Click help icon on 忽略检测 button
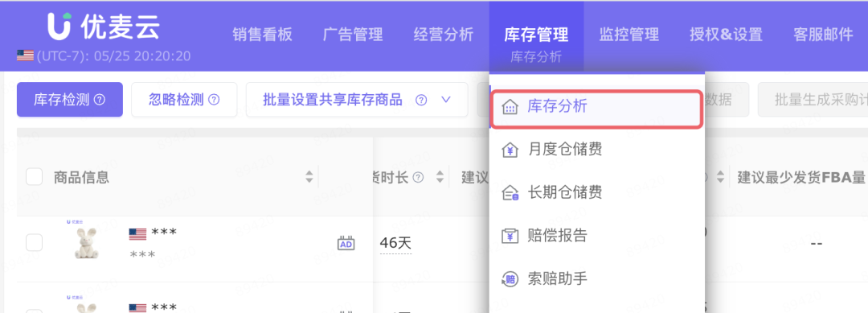Viewport: 868px width, 313px height. click(214, 100)
